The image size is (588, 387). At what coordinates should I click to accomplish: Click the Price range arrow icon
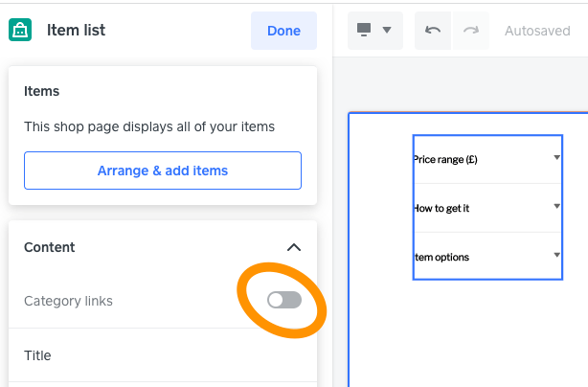pos(556,158)
